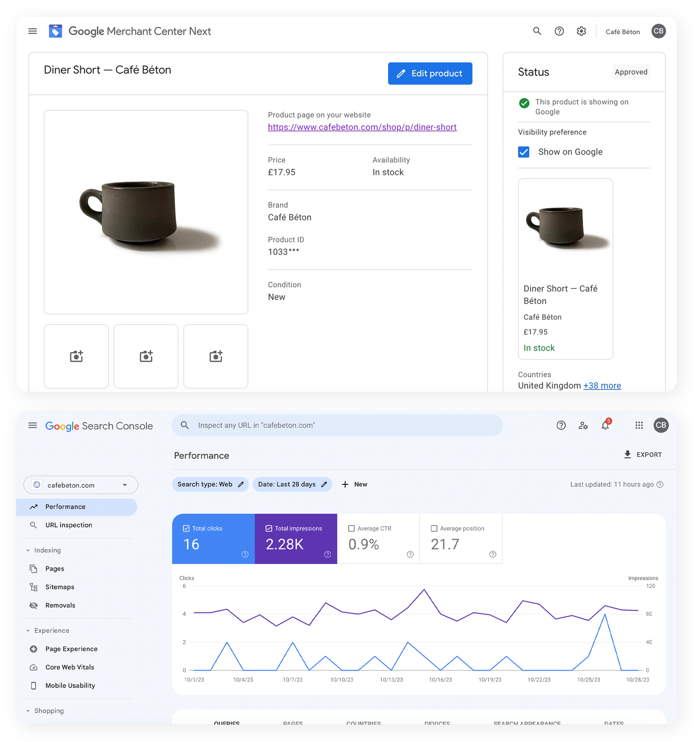
Task: Open the cafebeton.com property dropdown
Action: coord(81,485)
